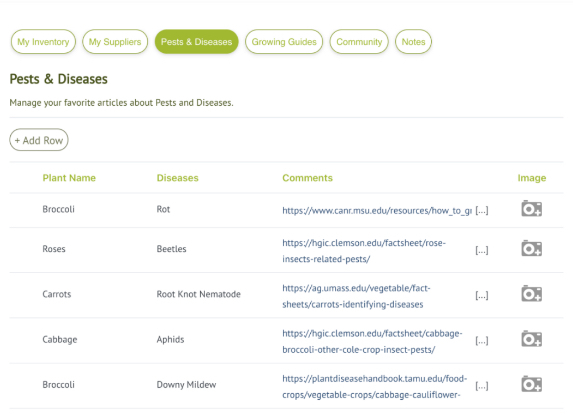This screenshot has width=573, height=415.
Task: Open the My Suppliers tab
Action: click(x=115, y=42)
